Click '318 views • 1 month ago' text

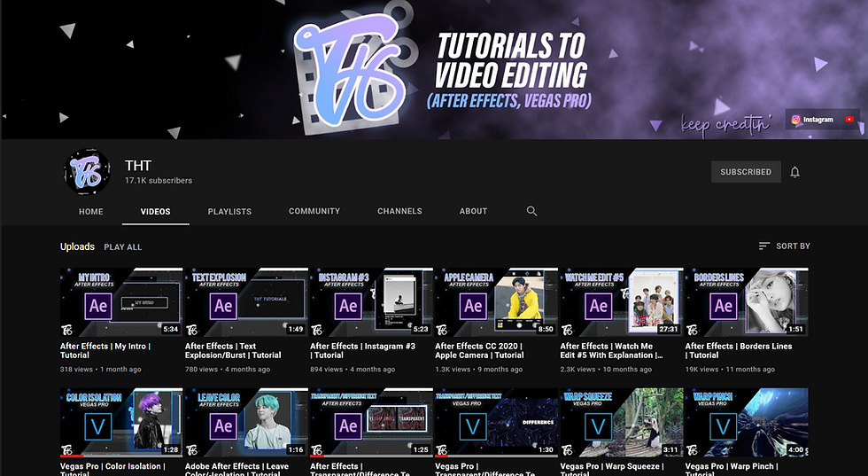100,369
